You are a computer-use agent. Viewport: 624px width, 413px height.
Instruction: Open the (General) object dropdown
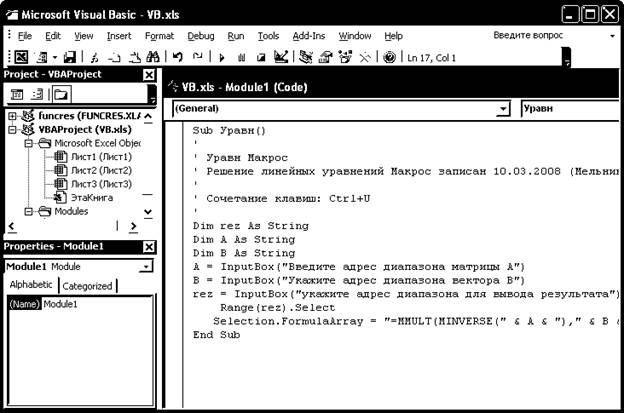[x=503, y=109]
